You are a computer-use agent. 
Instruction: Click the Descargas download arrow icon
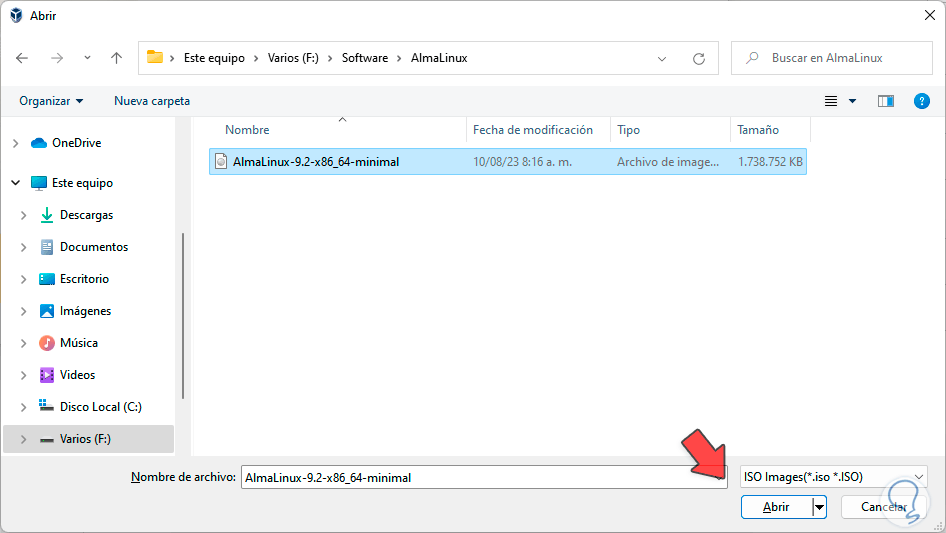coord(46,215)
